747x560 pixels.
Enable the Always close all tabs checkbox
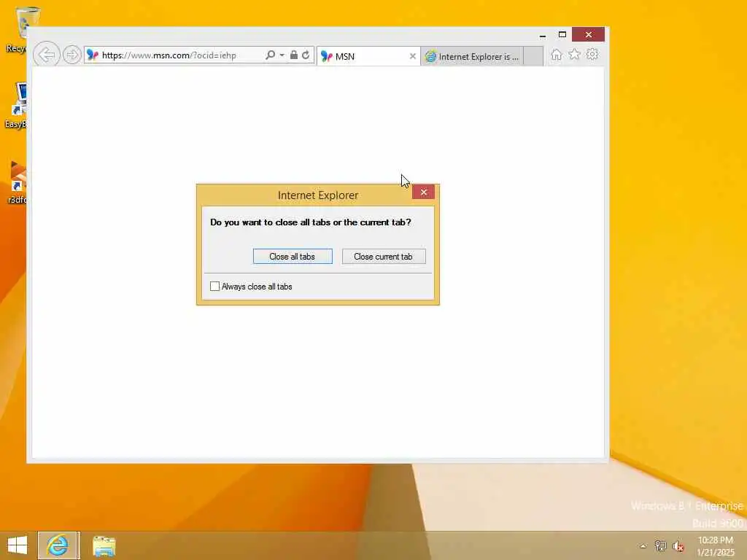(x=215, y=286)
